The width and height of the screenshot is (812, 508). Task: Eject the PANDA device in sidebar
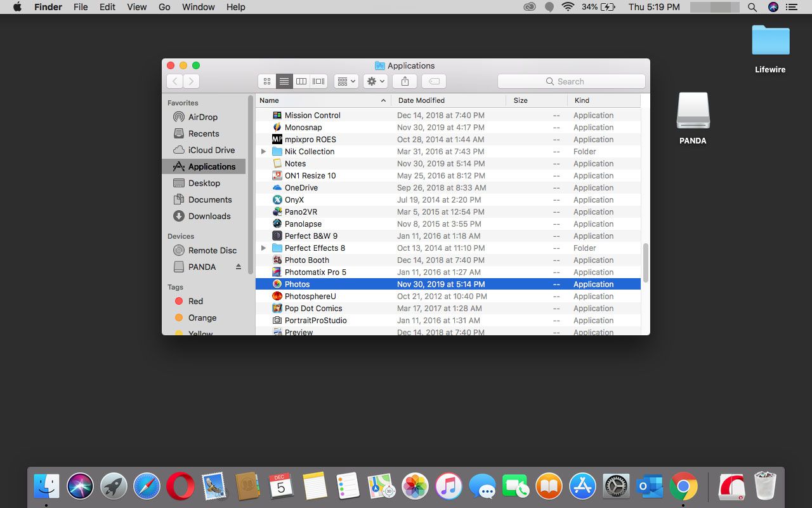(x=239, y=267)
